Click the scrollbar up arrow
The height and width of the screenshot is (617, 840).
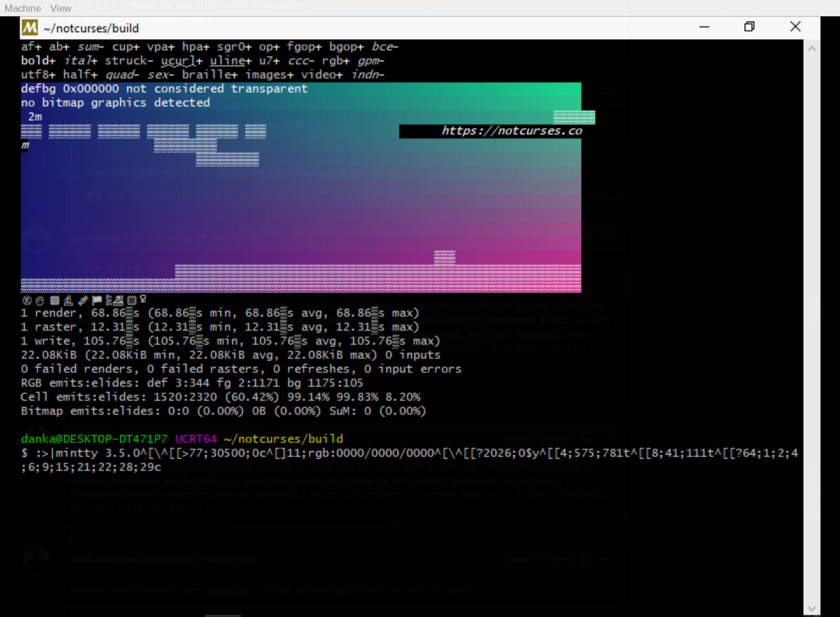click(812, 47)
